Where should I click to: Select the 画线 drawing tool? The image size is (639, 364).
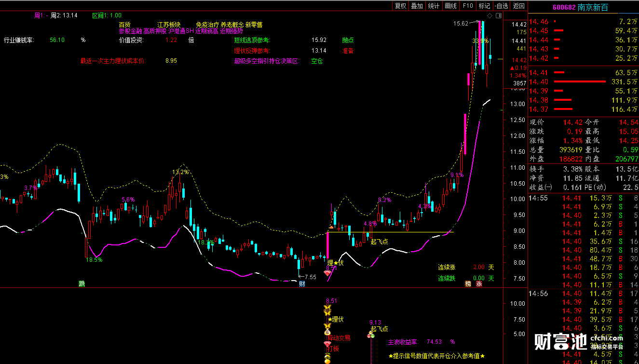tap(450, 6)
